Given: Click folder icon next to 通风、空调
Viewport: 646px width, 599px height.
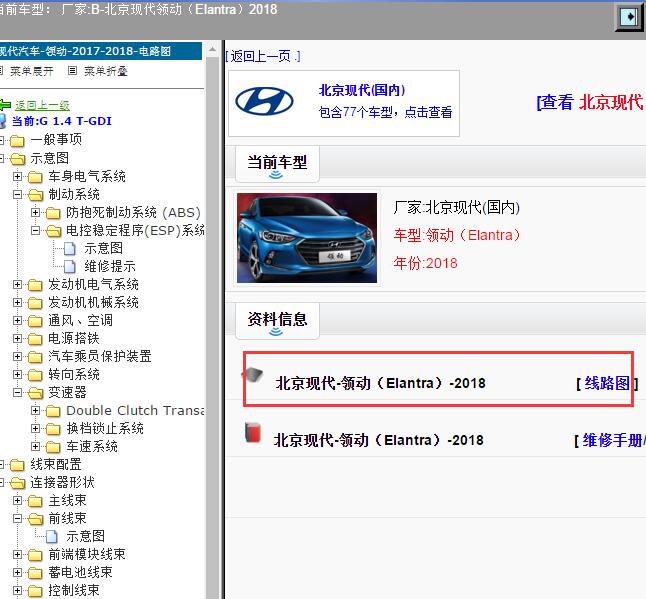Looking at the screenshot, I should tap(35, 321).
